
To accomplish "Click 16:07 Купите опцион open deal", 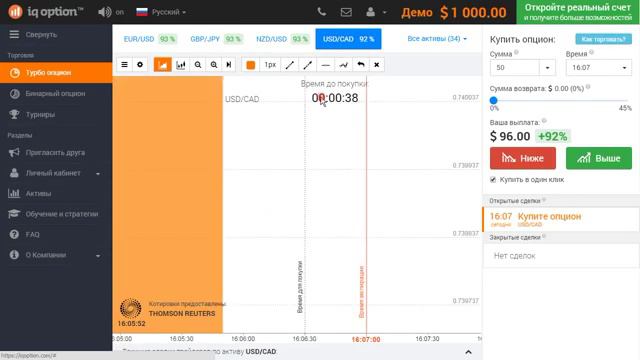I will coord(561,219).
